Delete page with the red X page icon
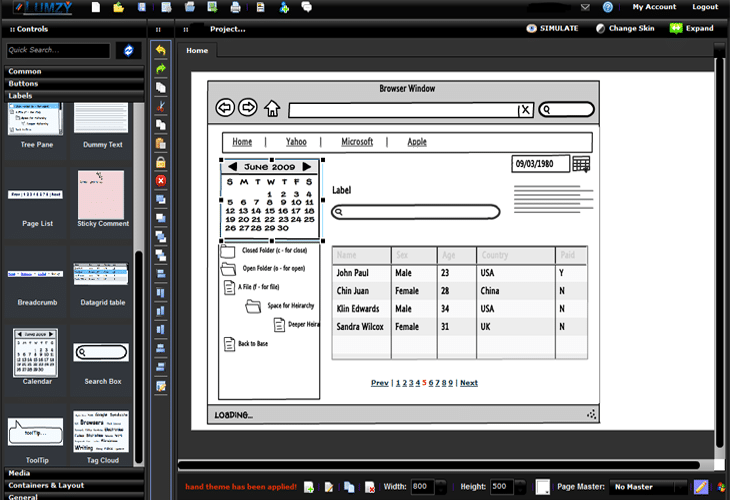 370,487
